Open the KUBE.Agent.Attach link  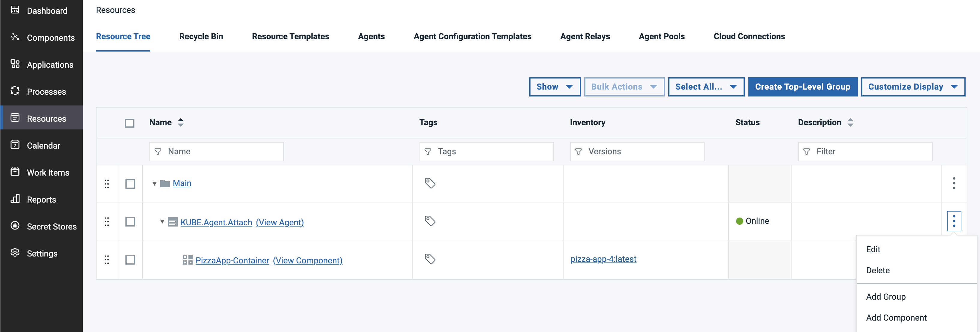point(216,222)
